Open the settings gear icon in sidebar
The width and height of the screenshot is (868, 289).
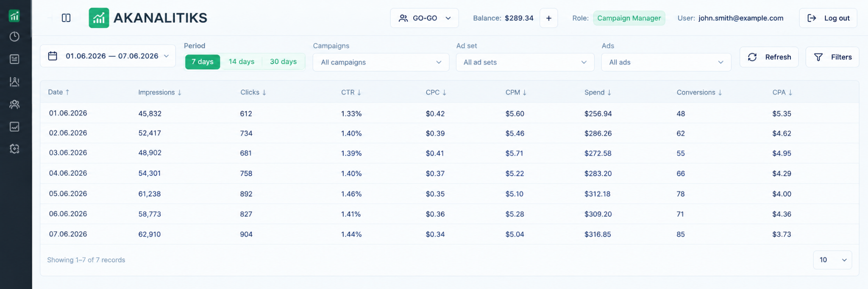click(x=14, y=149)
